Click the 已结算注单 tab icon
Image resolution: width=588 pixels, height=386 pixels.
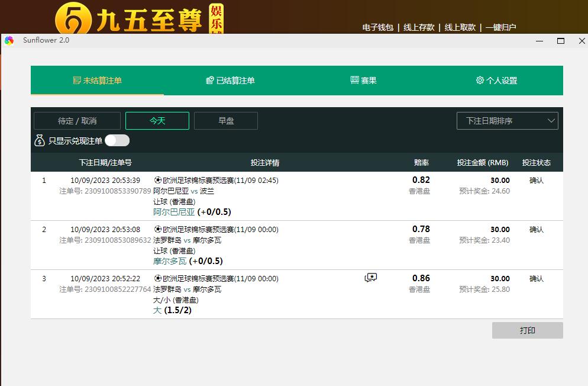209,81
